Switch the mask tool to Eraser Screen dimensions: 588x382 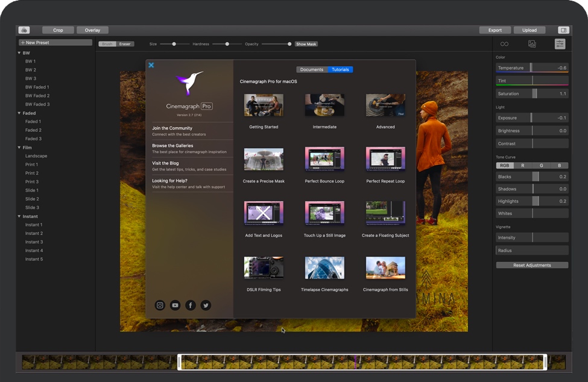(x=125, y=44)
